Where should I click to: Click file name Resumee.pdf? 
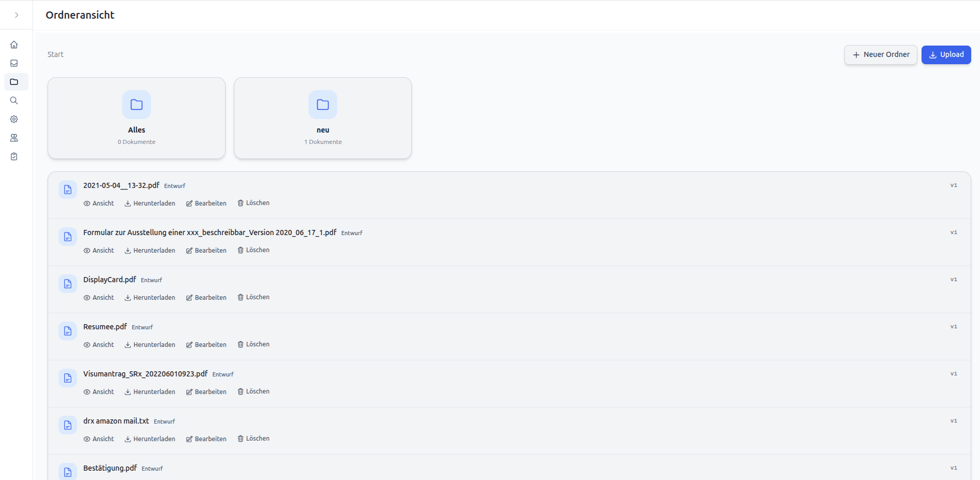pos(105,327)
